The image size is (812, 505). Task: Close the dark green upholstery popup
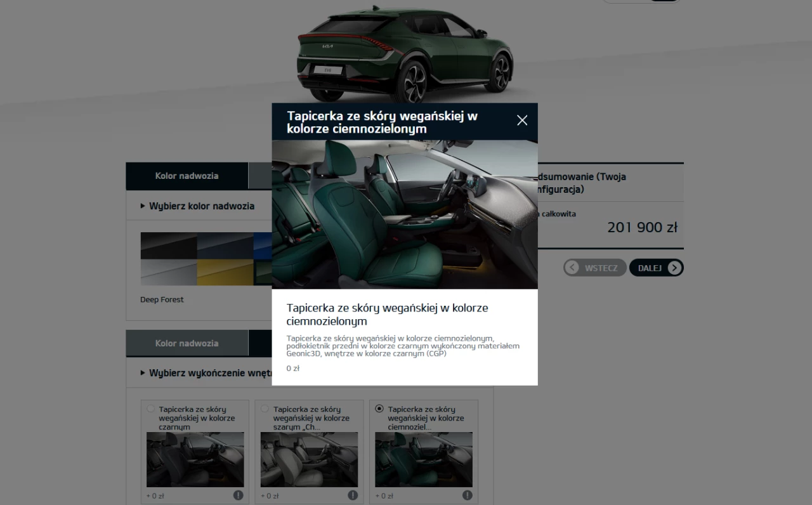tap(522, 121)
